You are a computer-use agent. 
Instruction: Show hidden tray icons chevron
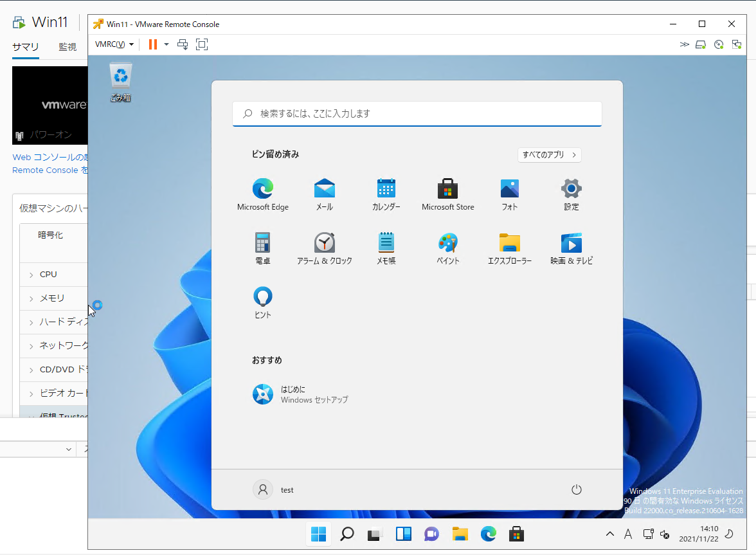coord(610,534)
